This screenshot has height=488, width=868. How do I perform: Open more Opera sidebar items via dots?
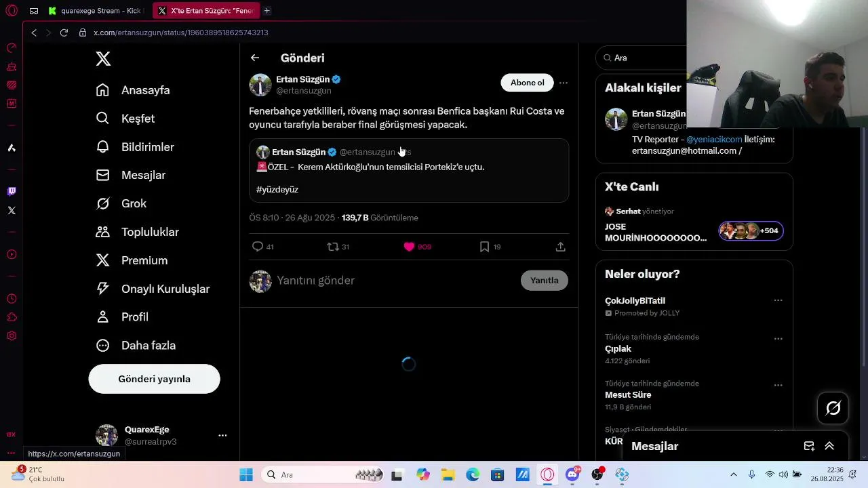tap(12, 453)
